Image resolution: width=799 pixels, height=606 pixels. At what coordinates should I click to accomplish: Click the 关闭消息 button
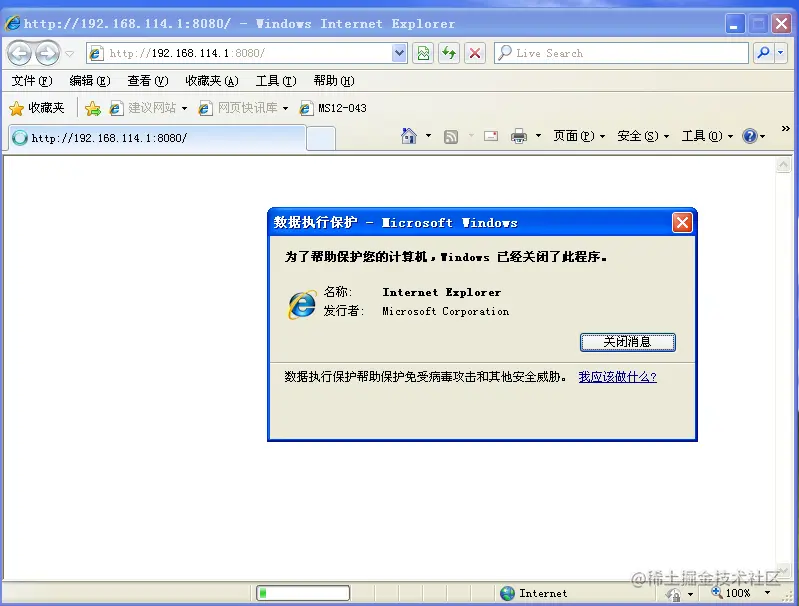(627, 342)
